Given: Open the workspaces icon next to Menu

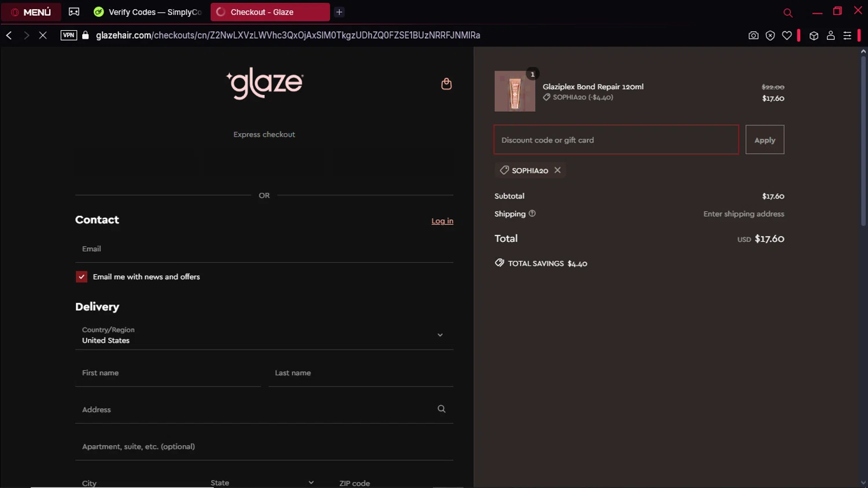Looking at the screenshot, I should (x=74, y=12).
